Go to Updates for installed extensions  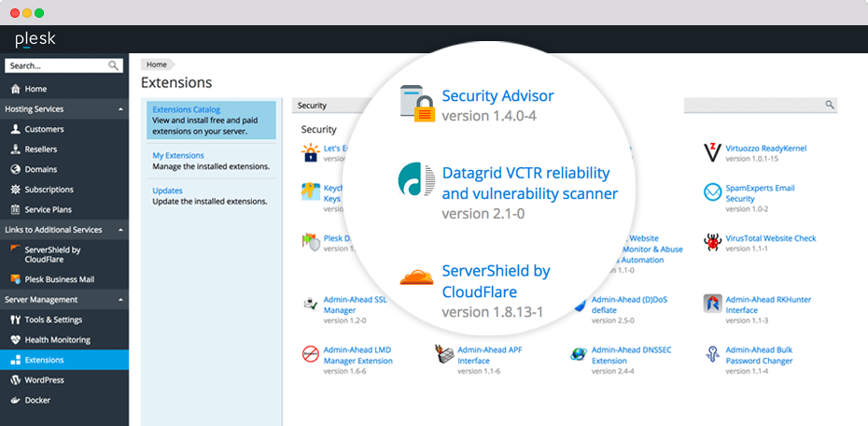[167, 190]
